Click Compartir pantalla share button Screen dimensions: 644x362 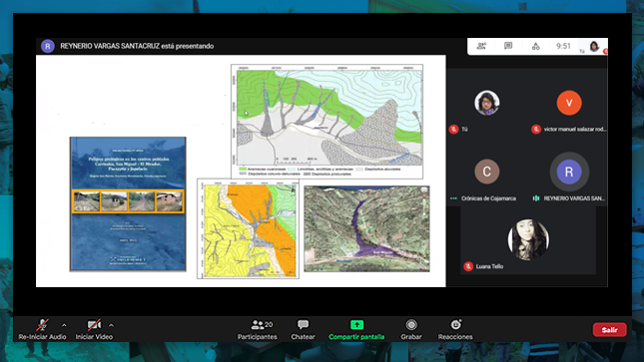(356, 330)
